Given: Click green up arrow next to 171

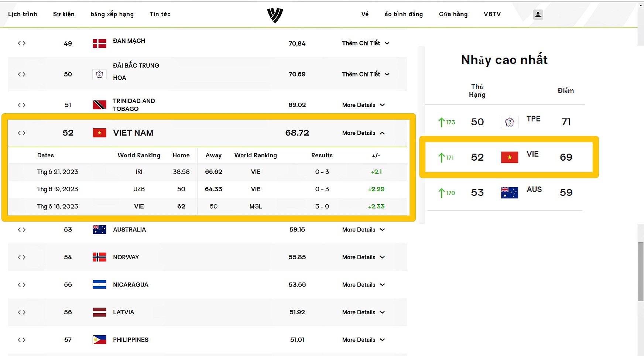Looking at the screenshot, I should tap(441, 158).
